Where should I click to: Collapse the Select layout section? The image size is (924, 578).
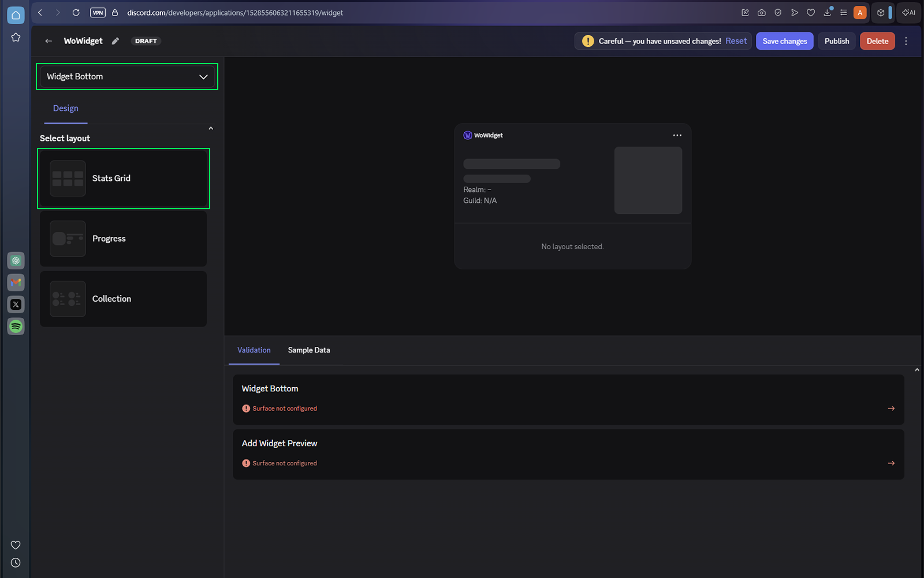pos(211,128)
